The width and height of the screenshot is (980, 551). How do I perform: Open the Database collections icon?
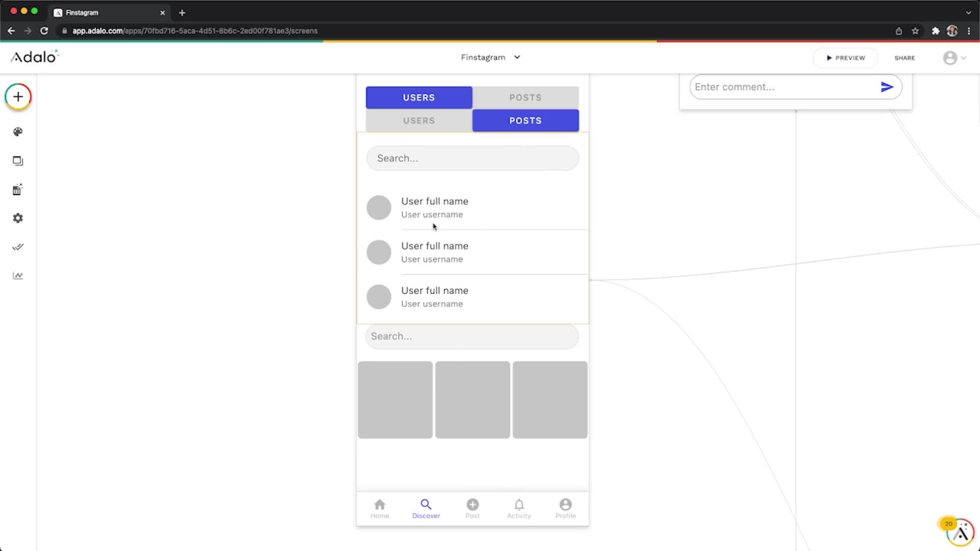pos(18,190)
